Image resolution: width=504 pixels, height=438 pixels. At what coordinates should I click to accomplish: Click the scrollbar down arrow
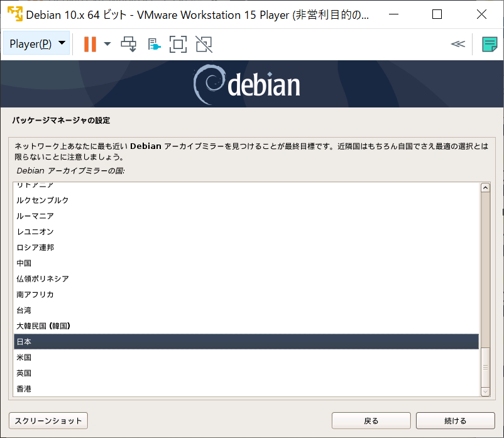[x=485, y=391]
